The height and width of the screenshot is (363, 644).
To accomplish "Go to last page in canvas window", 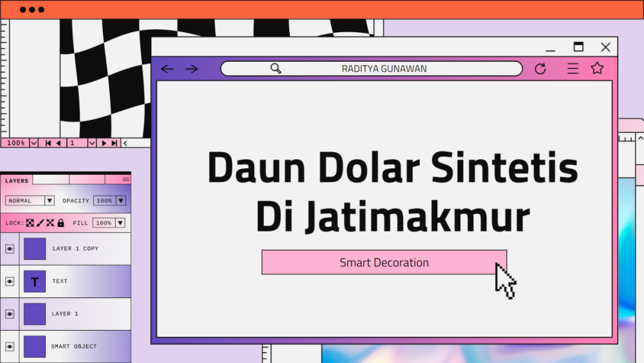I will [115, 143].
